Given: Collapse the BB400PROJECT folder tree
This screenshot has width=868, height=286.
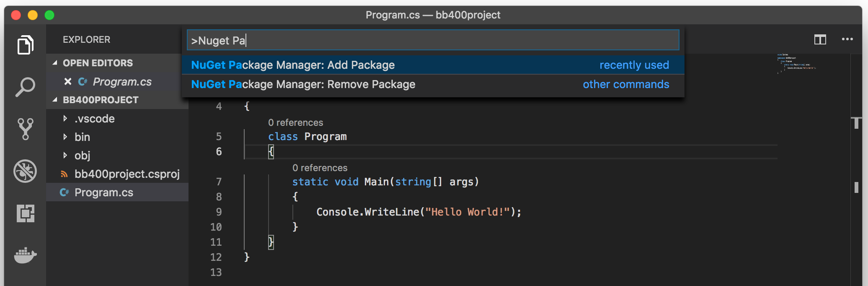Looking at the screenshot, I should click(x=55, y=100).
